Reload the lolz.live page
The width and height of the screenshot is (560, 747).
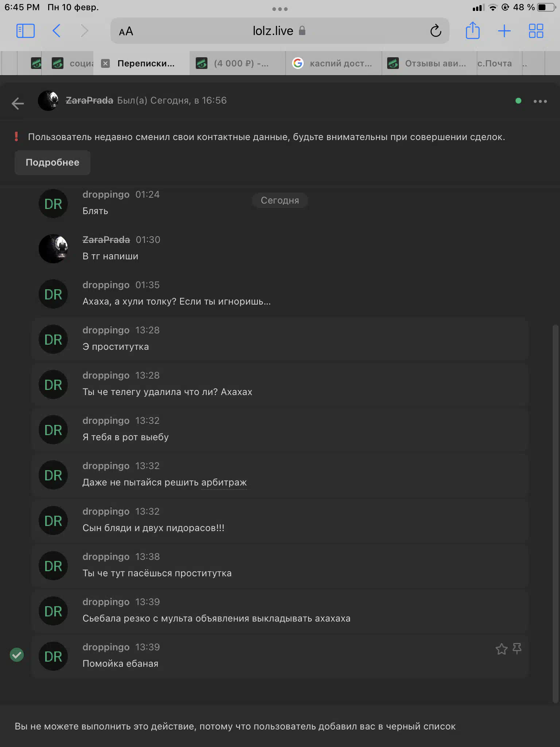(436, 31)
